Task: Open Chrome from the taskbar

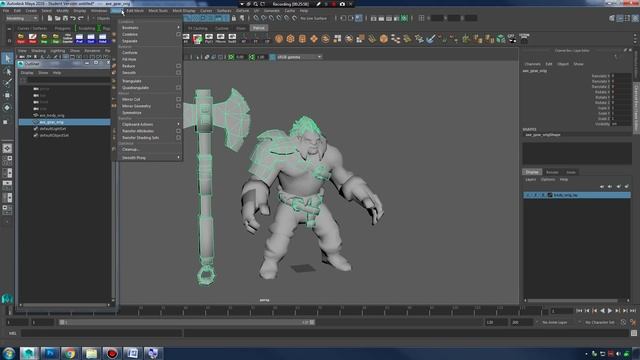Action: 70,353
